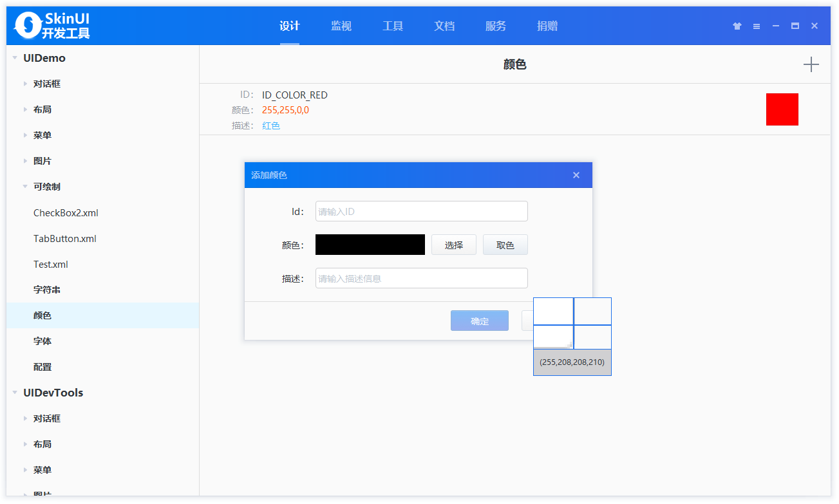Open the 监视 tab

pyautogui.click(x=341, y=26)
